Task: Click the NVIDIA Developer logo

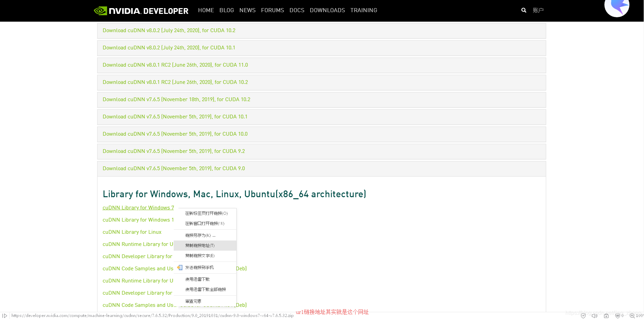Action: click(141, 11)
